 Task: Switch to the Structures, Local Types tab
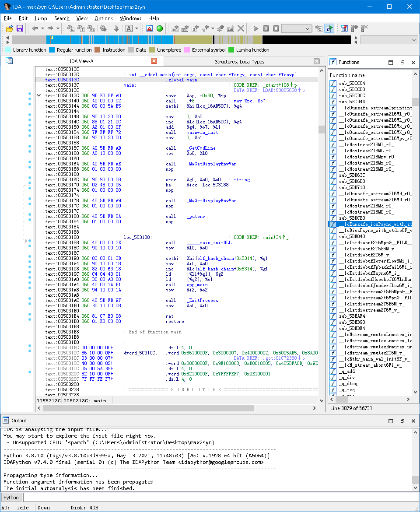(x=239, y=62)
